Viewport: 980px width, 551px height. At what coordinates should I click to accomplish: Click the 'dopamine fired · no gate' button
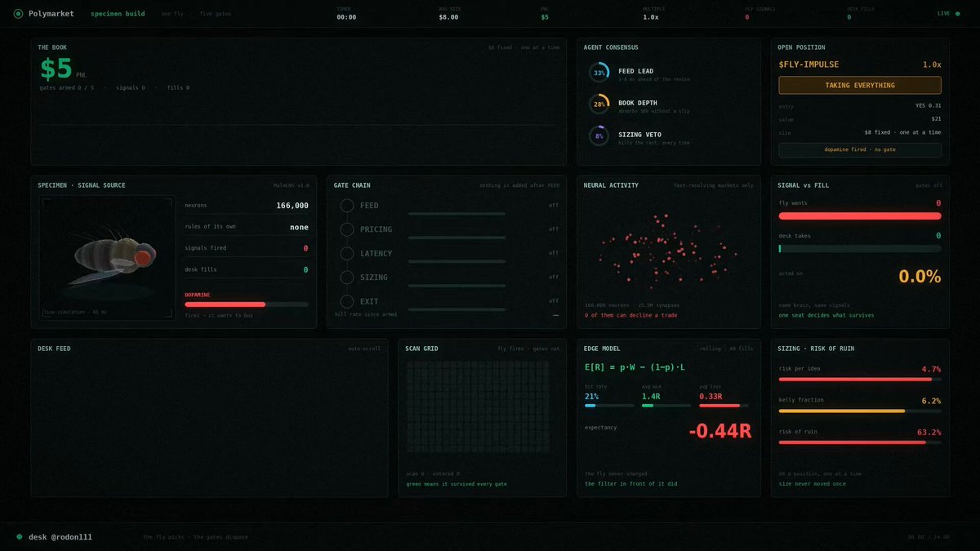[x=860, y=150]
